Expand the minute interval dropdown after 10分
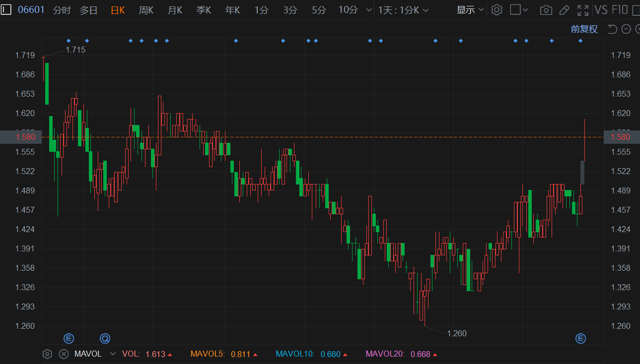 coord(368,10)
